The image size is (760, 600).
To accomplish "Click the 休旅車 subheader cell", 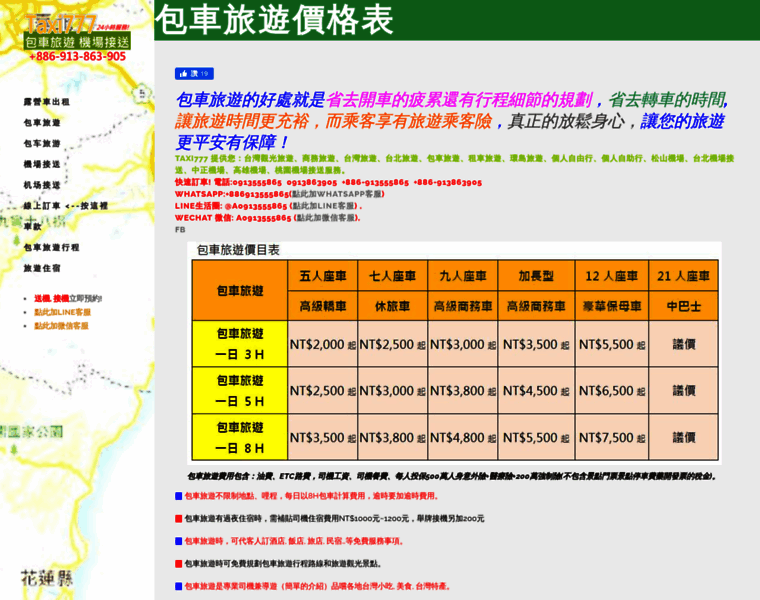I will [393, 306].
